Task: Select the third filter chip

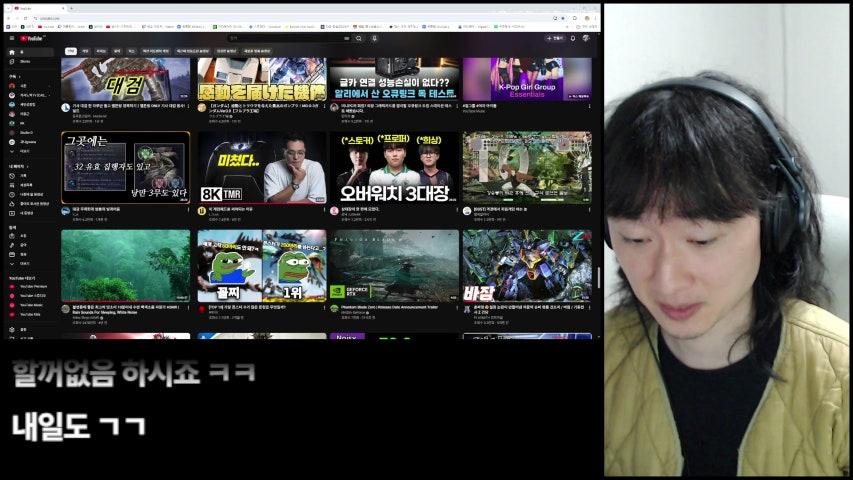Action: [x=101, y=51]
